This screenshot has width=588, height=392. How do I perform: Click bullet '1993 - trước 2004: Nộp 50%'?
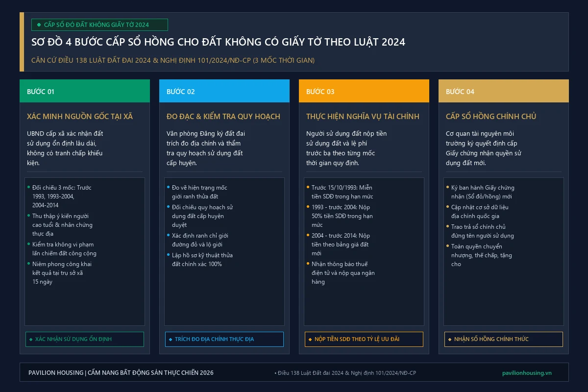tap(340, 216)
